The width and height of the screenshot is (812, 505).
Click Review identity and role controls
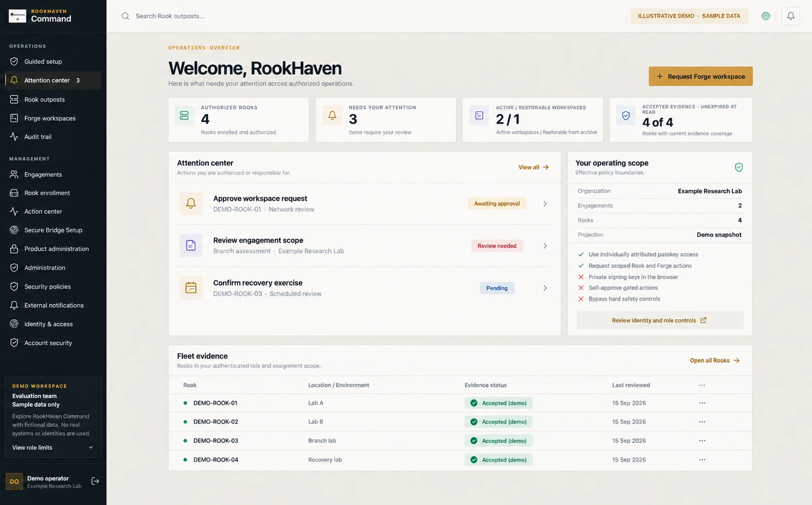point(660,320)
